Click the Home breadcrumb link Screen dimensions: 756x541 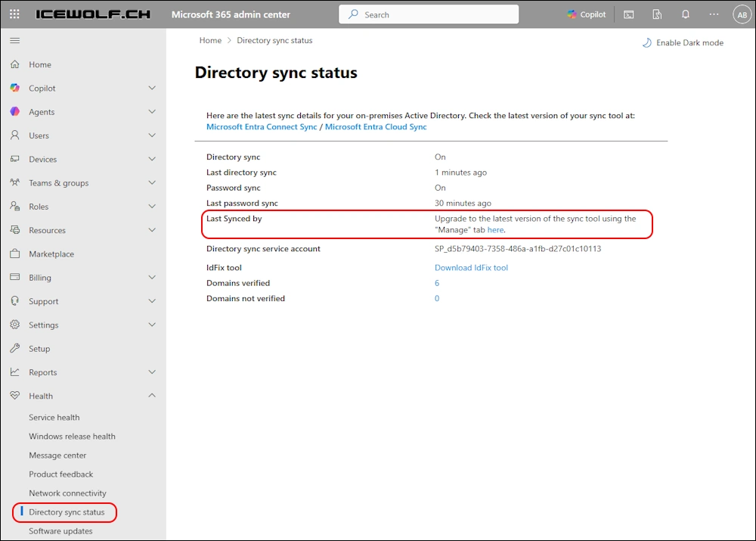pyautogui.click(x=210, y=41)
